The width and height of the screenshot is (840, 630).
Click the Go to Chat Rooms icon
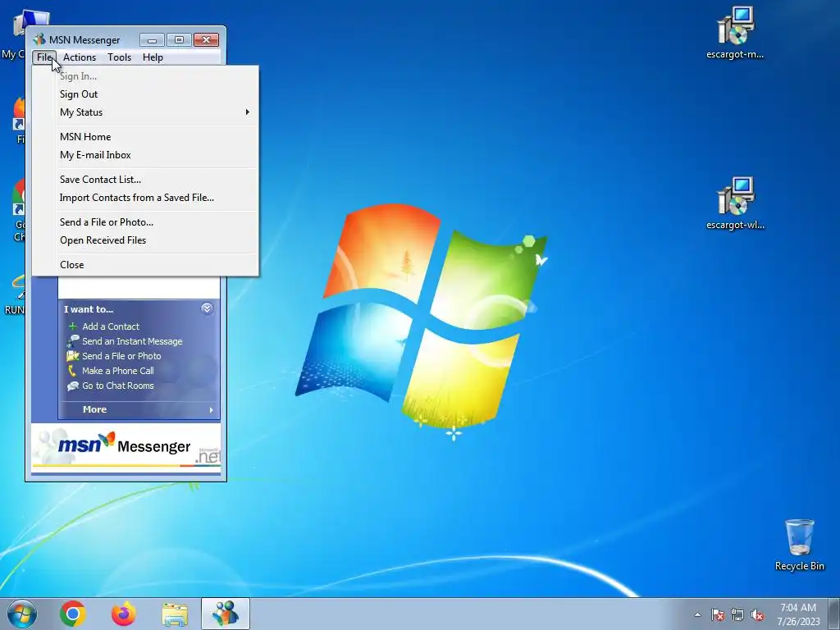tap(72, 386)
